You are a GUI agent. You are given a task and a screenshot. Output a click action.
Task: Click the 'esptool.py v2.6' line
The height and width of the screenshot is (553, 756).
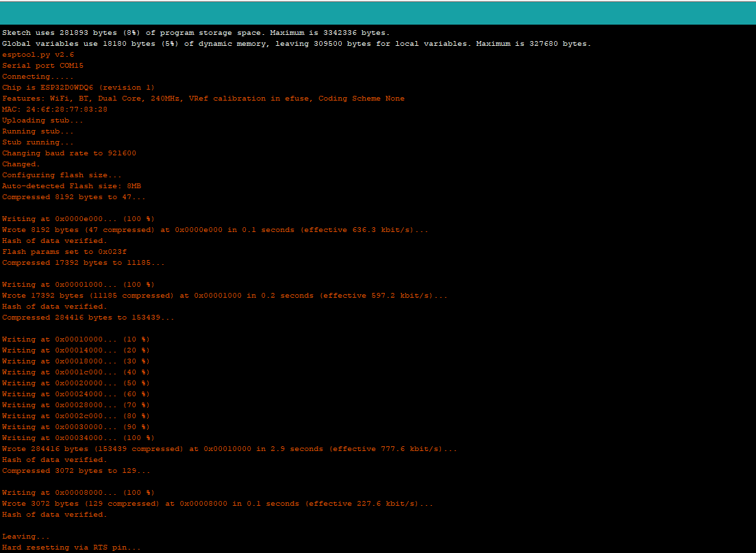(38, 55)
